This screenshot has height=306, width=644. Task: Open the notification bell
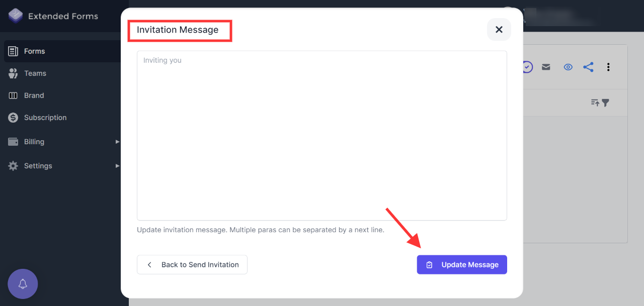[23, 284]
